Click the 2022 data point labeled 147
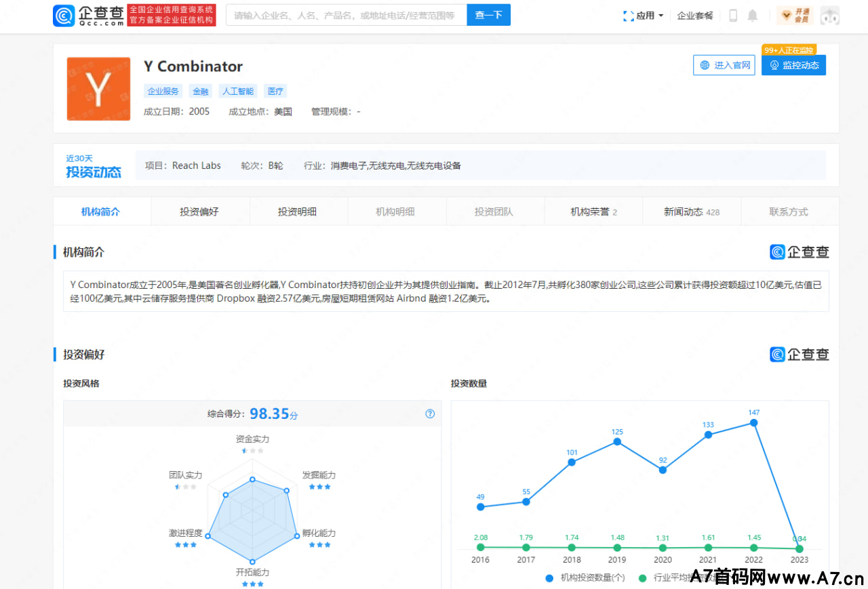This screenshot has width=868, height=589. pyautogui.click(x=753, y=422)
